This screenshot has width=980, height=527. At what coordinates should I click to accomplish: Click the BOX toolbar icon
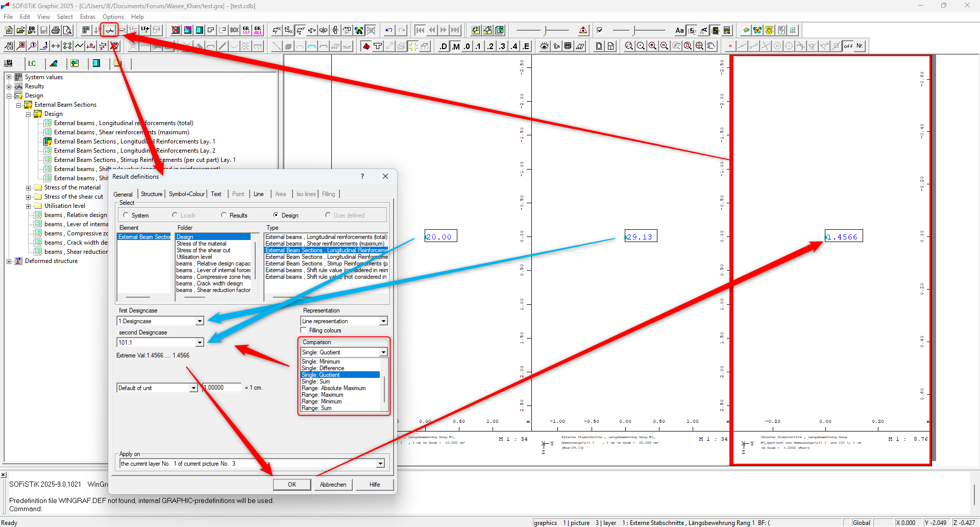[x=234, y=30]
